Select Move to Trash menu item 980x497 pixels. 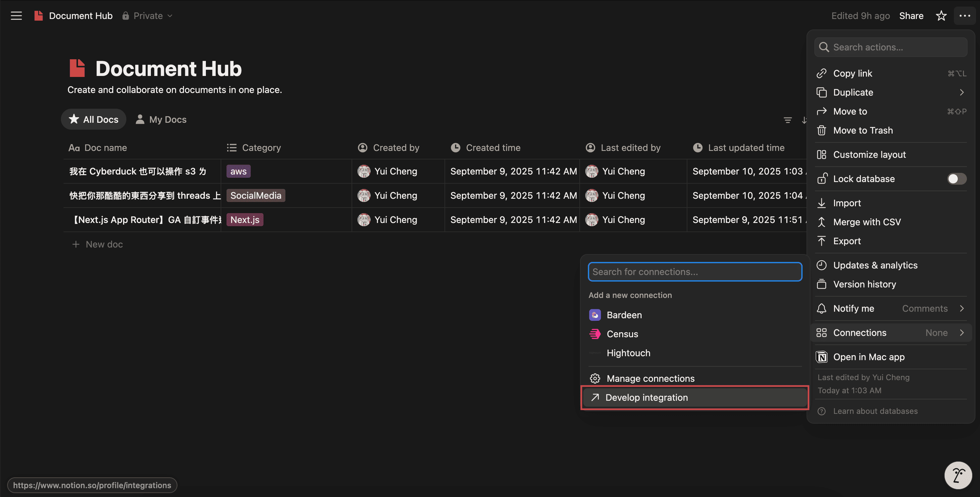tap(863, 131)
